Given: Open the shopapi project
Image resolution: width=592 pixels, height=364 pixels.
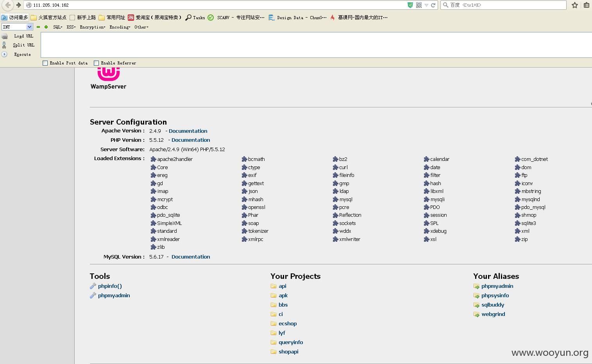Looking at the screenshot, I should 288,352.
